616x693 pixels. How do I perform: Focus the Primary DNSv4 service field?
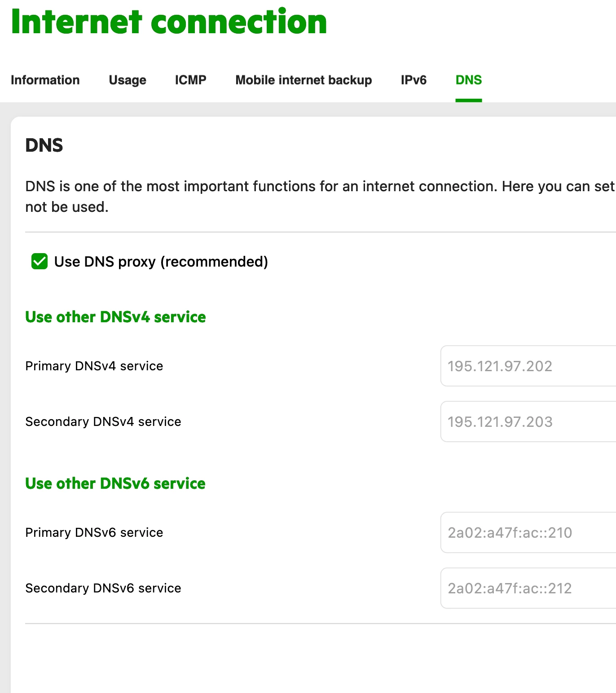coord(528,366)
